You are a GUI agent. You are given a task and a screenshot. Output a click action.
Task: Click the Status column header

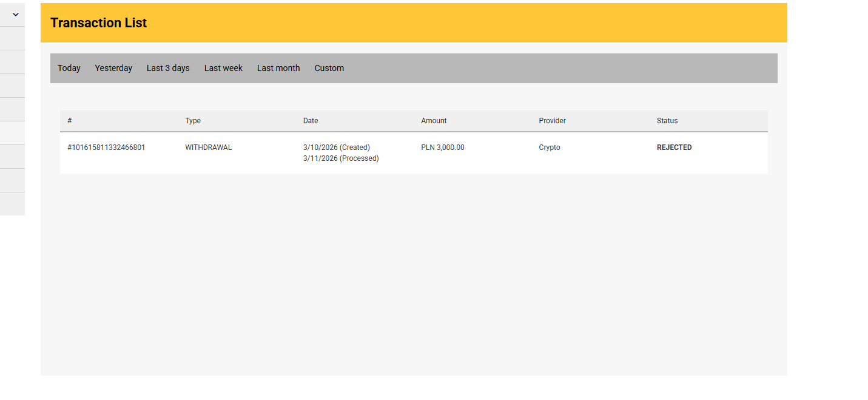[x=667, y=121]
